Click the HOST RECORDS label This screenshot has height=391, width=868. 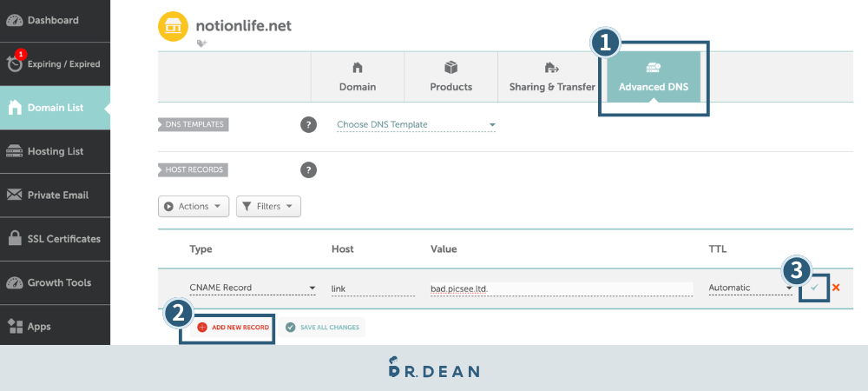click(x=194, y=169)
